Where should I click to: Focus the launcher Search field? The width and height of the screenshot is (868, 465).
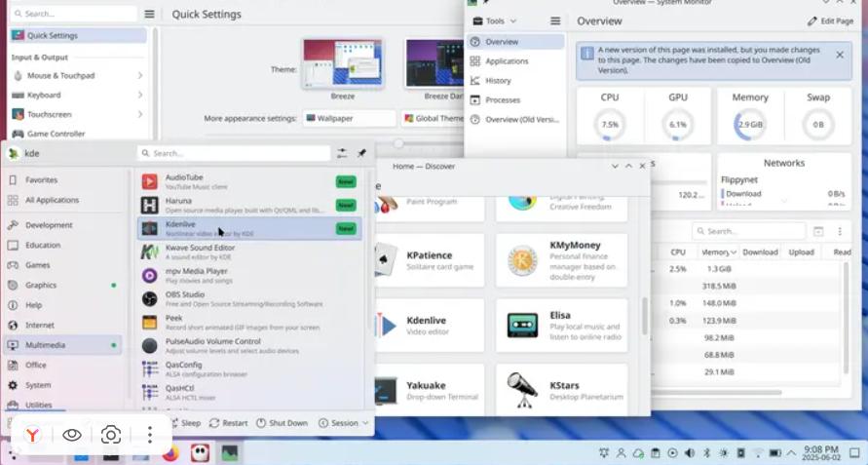(234, 153)
